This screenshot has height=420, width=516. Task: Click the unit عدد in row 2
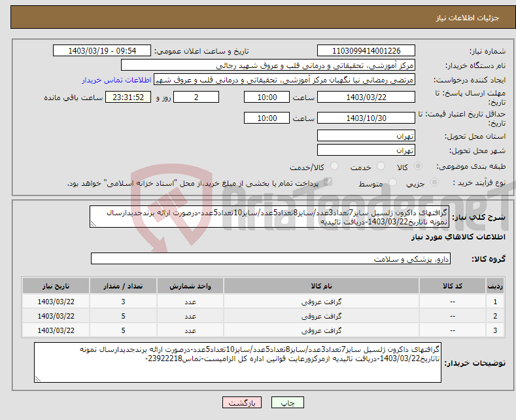click(190, 316)
